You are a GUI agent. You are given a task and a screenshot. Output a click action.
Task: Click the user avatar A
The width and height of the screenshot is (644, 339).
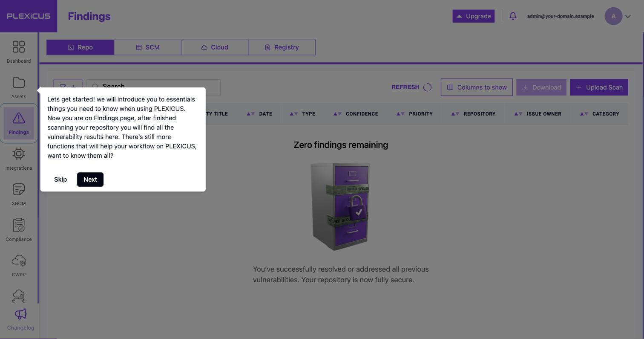point(613,16)
